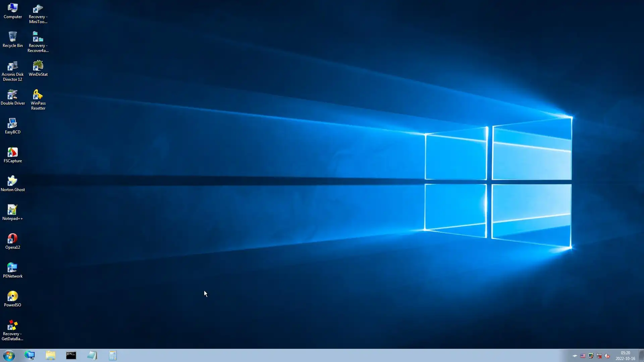This screenshot has width=644, height=362.
Task: Click the taskbar clock and date
Action: pos(625,356)
